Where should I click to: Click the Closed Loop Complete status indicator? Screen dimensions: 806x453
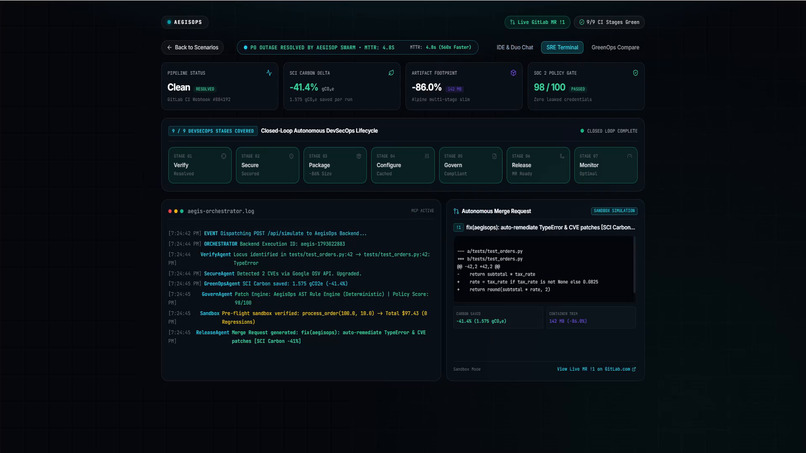609,131
